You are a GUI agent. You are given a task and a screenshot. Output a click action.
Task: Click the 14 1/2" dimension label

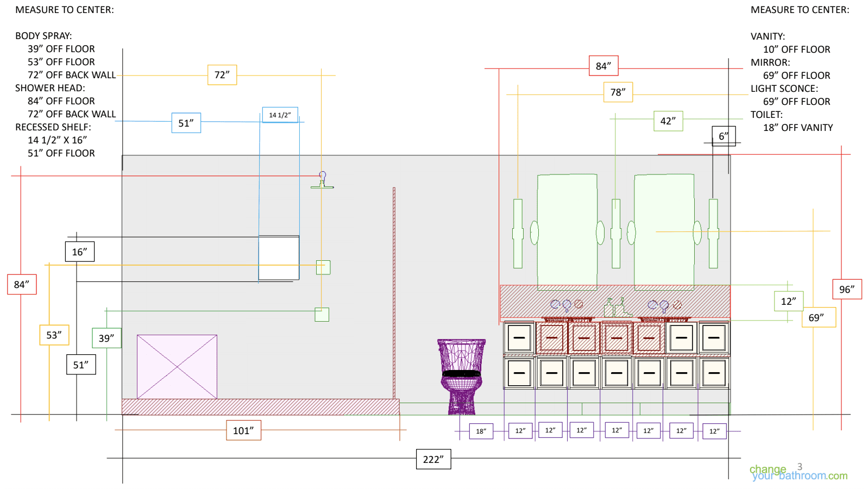(280, 115)
